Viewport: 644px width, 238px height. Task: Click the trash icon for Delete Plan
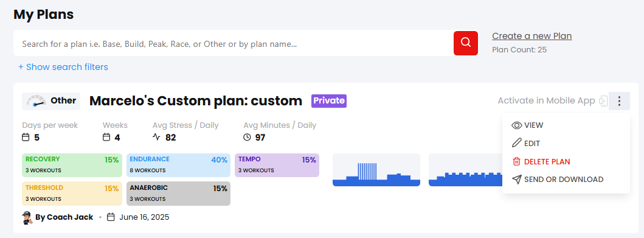pos(517,161)
